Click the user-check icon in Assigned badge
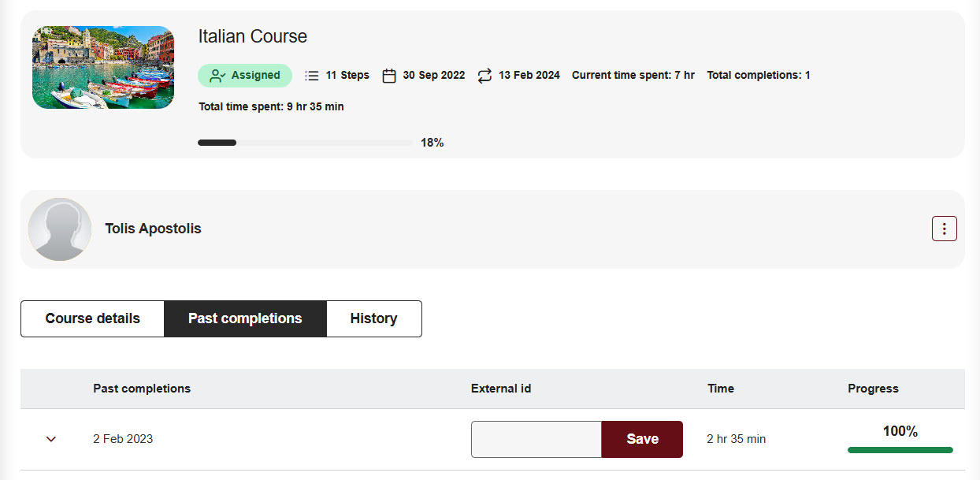 click(218, 76)
